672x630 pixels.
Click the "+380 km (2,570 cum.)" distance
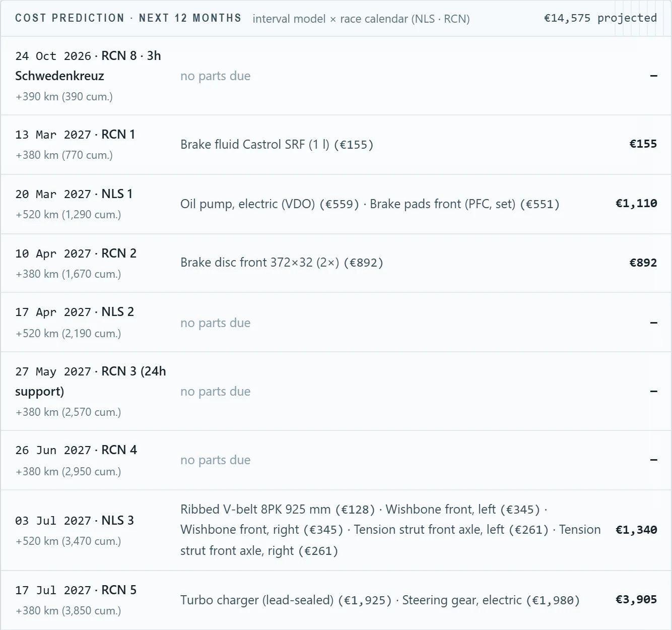coord(69,412)
